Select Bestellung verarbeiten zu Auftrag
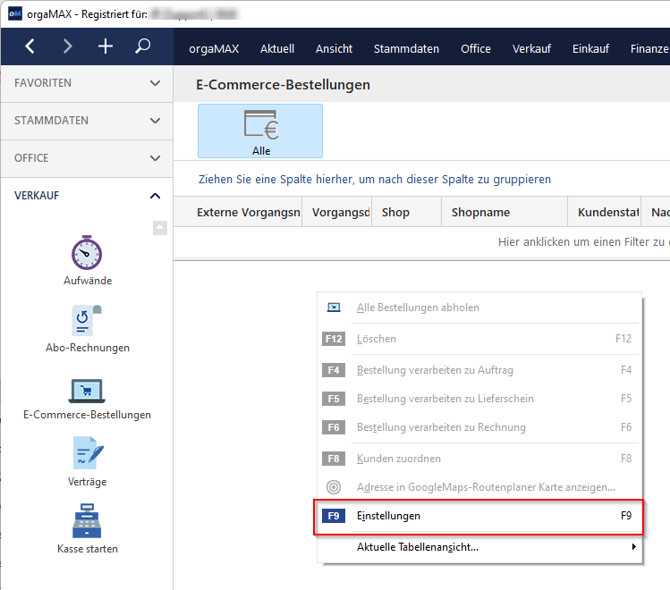The width and height of the screenshot is (670, 590). click(x=479, y=370)
